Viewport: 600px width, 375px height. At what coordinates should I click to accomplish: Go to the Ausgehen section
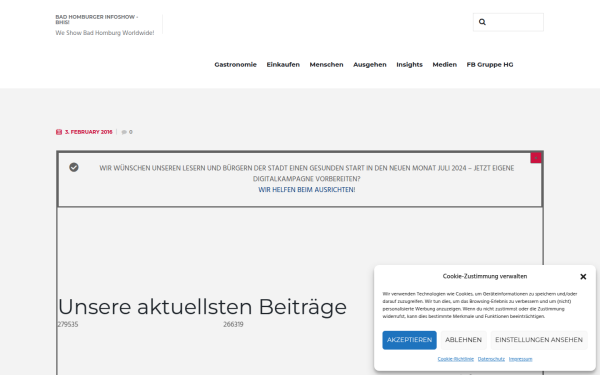(370, 65)
